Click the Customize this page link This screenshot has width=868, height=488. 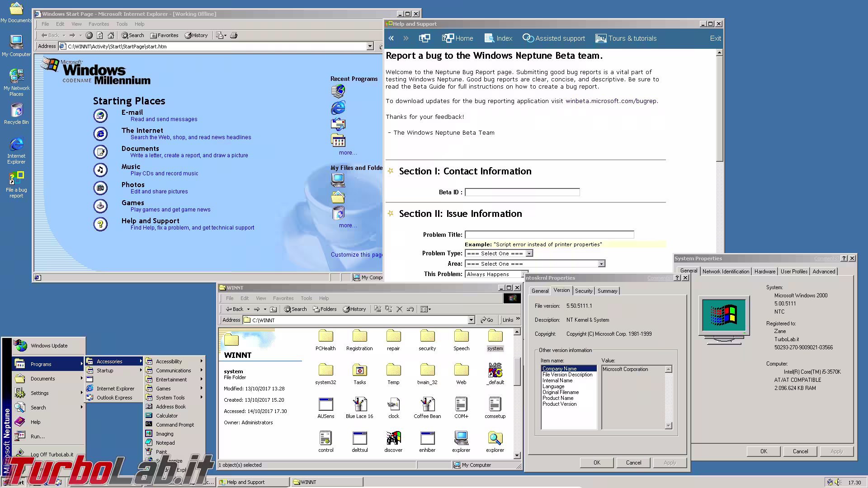tap(357, 255)
